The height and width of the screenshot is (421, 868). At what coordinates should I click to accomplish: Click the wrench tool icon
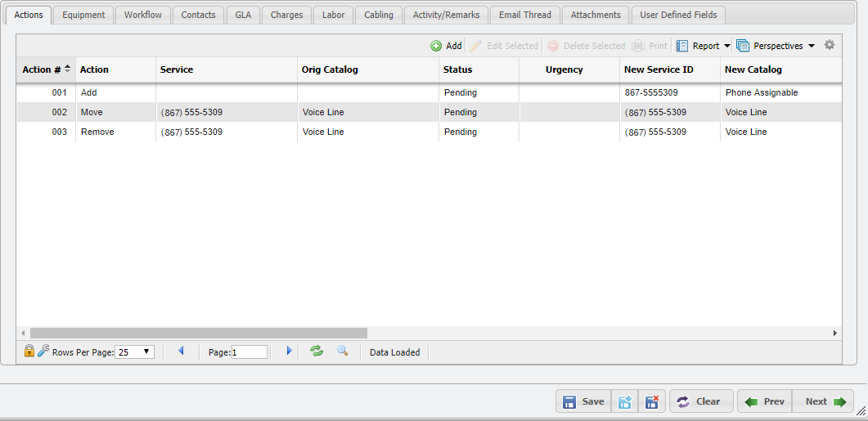pyautogui.click(x=43, y=352)
